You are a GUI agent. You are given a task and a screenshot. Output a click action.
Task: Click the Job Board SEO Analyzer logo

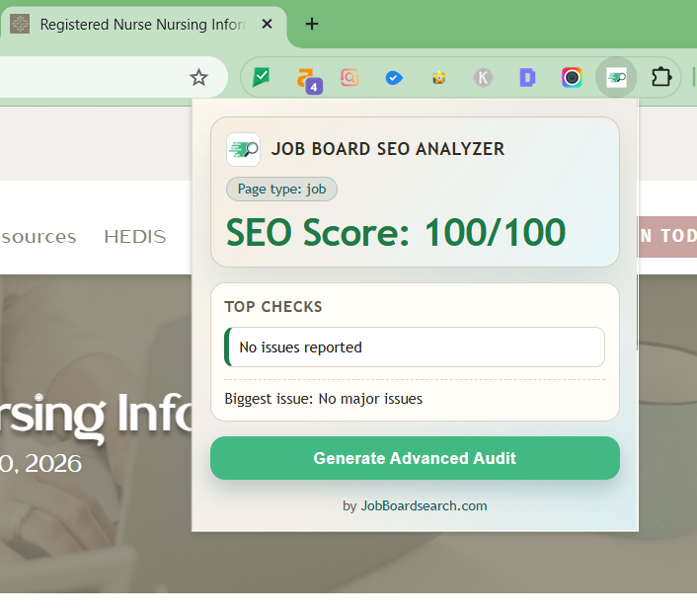(x=243, y=149)
